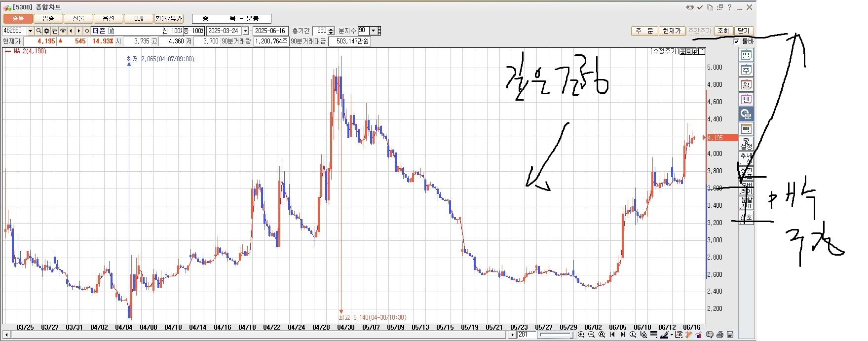Switch to the weekly (주) chart period
The image size is (868, 341).
[x=746, y=70]
